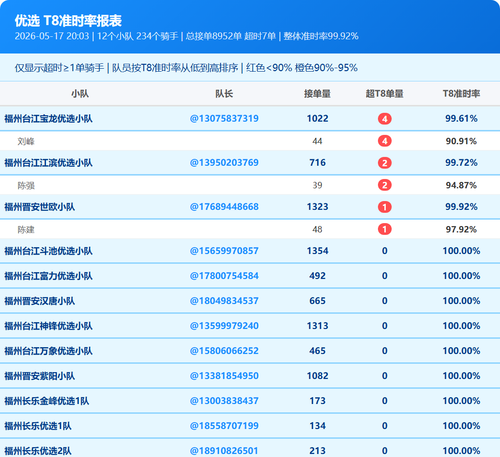Select rider name 陈建
The width and height of the screenshot is (500, 457).
coord(26,230)
